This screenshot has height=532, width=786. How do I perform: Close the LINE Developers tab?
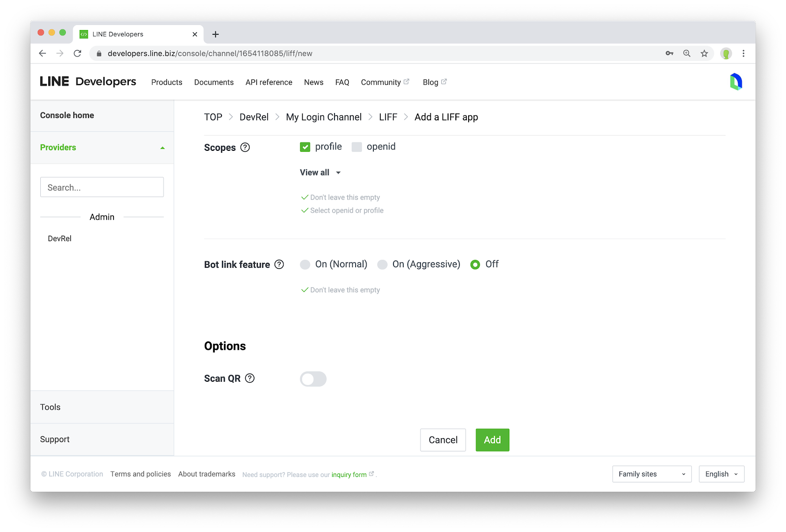tap(195, 34)
